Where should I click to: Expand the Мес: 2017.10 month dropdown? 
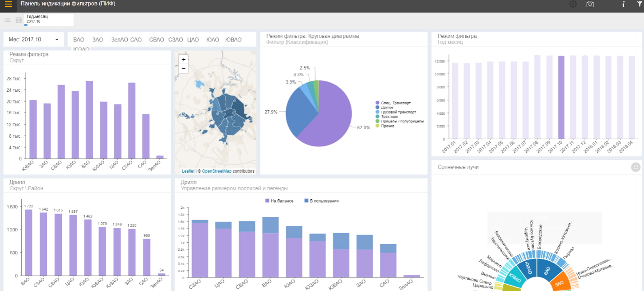point(34,40)
